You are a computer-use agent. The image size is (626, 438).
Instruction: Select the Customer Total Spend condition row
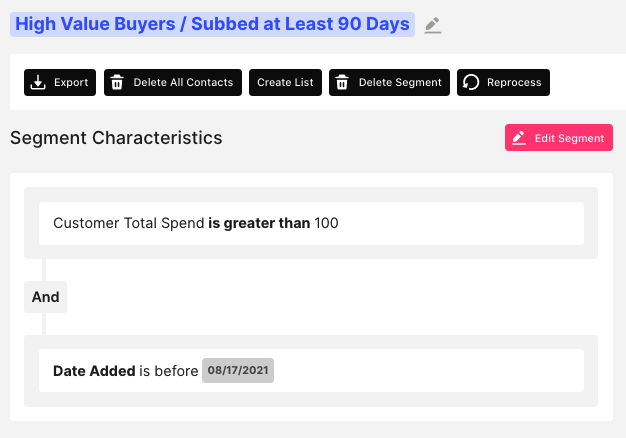click(x=311, y=223)
